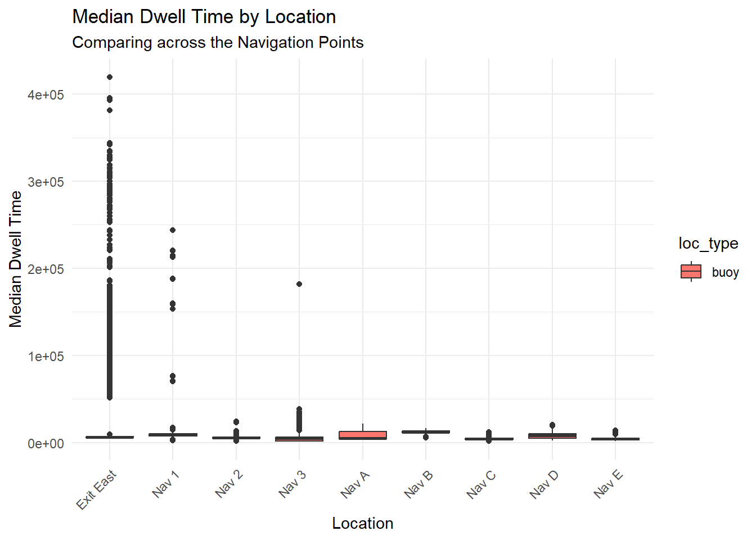Click the '0e+00' y-axis tick label
This screenshot has width=756, height=540.
coord(46,443)
